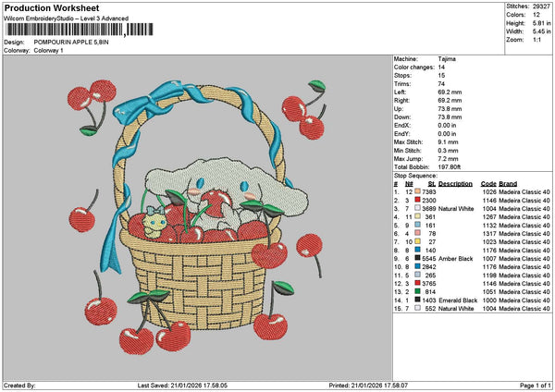The image size is (555, 392).
Task: Click thread code 1198
Action: click(489, 276)
